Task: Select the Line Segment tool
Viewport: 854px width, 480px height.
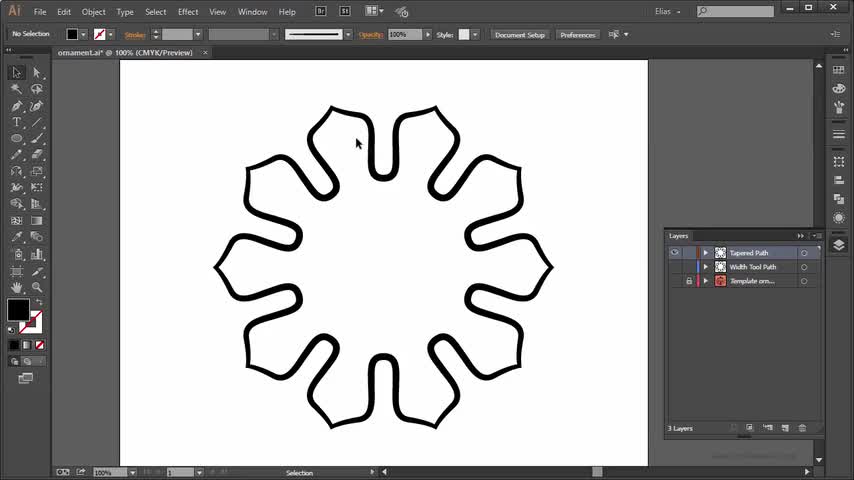Action: [36, 122]
